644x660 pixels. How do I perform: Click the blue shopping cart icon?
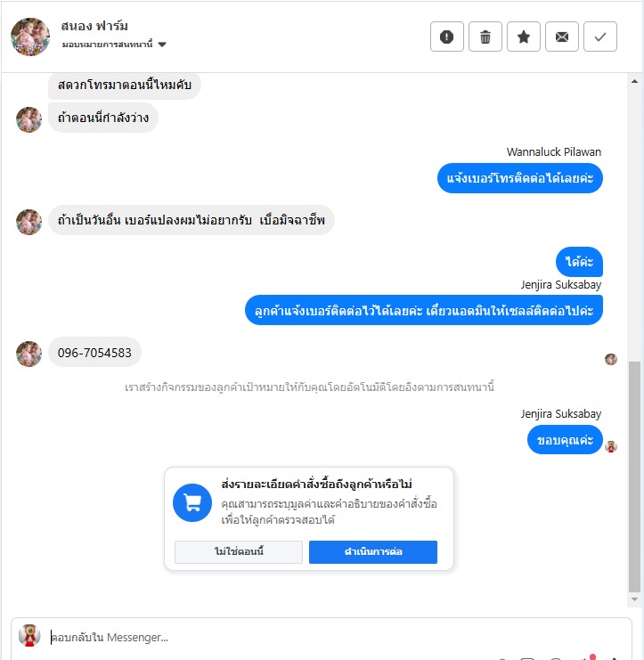pos(192,502)
